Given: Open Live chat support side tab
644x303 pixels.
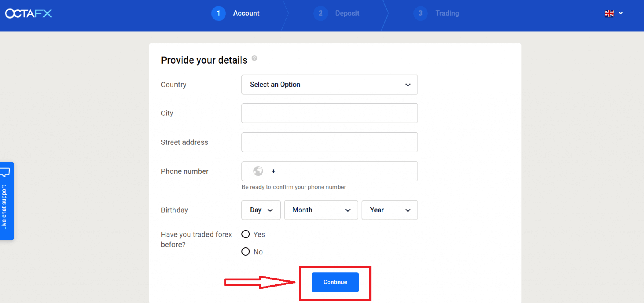Looking at the screenshot, I should coord(7,201).
